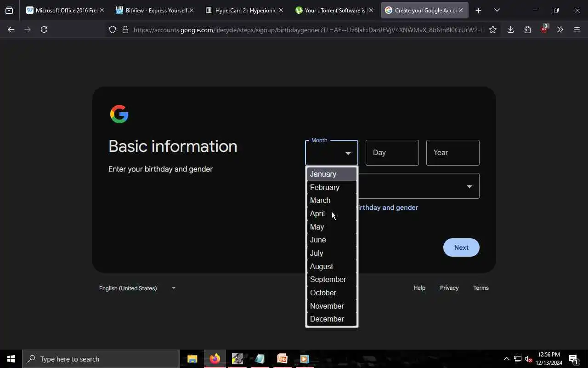This screenshot has height=368, width=588.
Task: Open the extensions puzzle icon
Action: point(527,29)
